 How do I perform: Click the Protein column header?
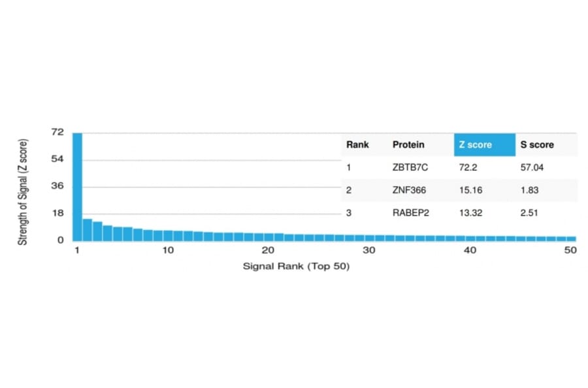(x=408, y=144)
